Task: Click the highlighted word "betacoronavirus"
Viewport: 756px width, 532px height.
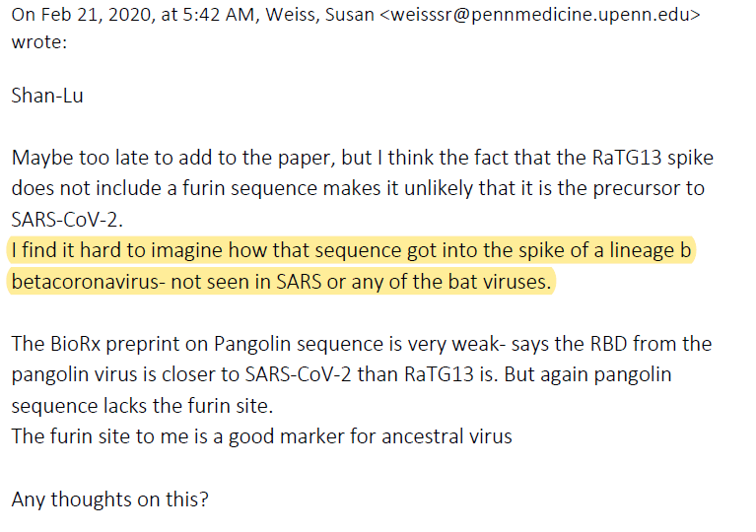Action: click(84, 282)
